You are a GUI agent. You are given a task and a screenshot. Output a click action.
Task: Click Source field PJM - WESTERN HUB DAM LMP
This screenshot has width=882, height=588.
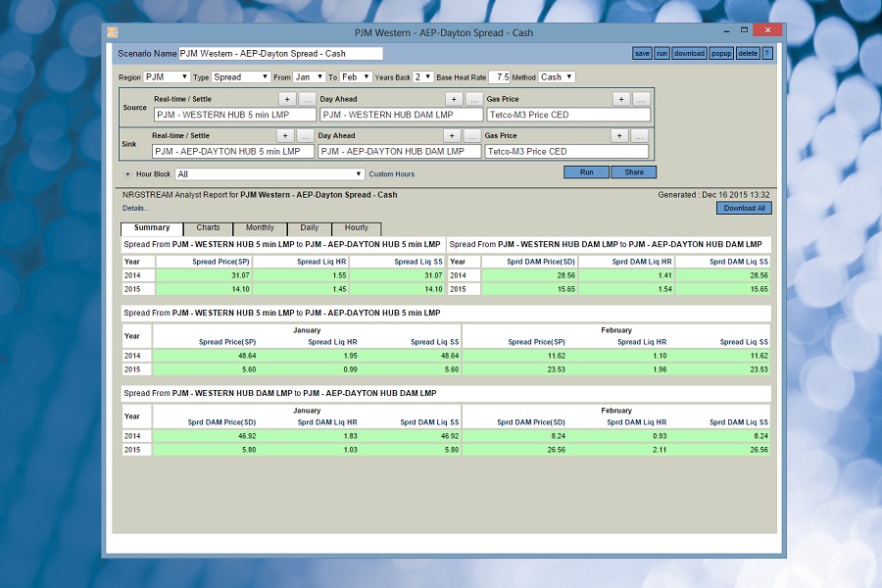click(x=402, y=115)
